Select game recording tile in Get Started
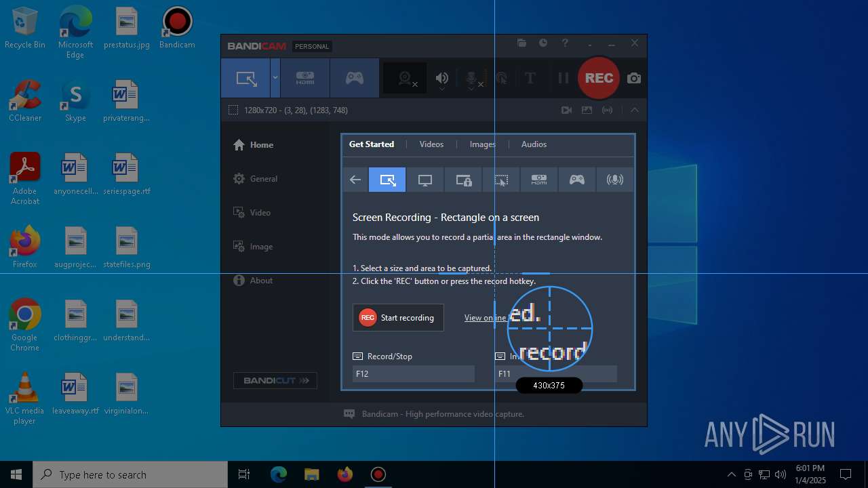868x488 pixels. tap(577, 180)
